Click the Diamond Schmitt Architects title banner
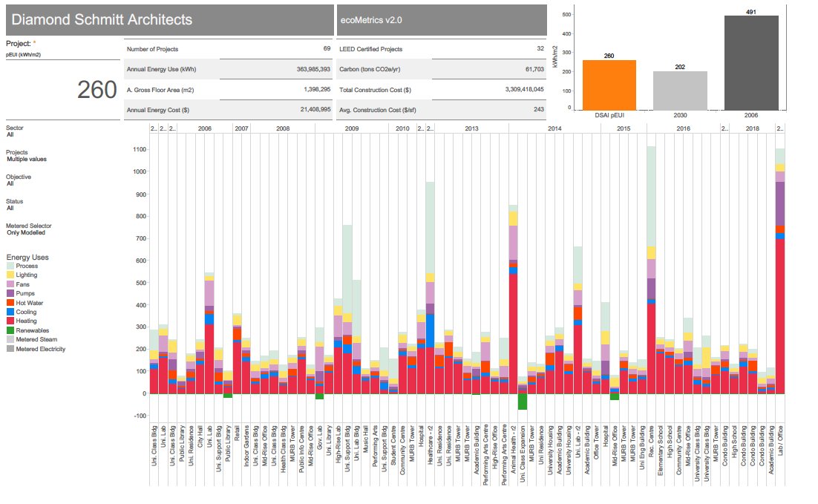Screen dimensions: 818x504 click(169, 20)
